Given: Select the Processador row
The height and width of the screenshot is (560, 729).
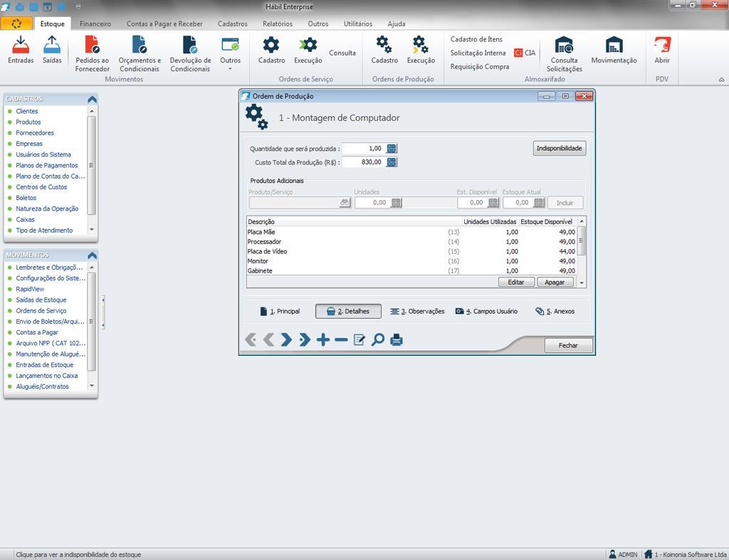Looking at the screenshot, I should tap(411, 242).
